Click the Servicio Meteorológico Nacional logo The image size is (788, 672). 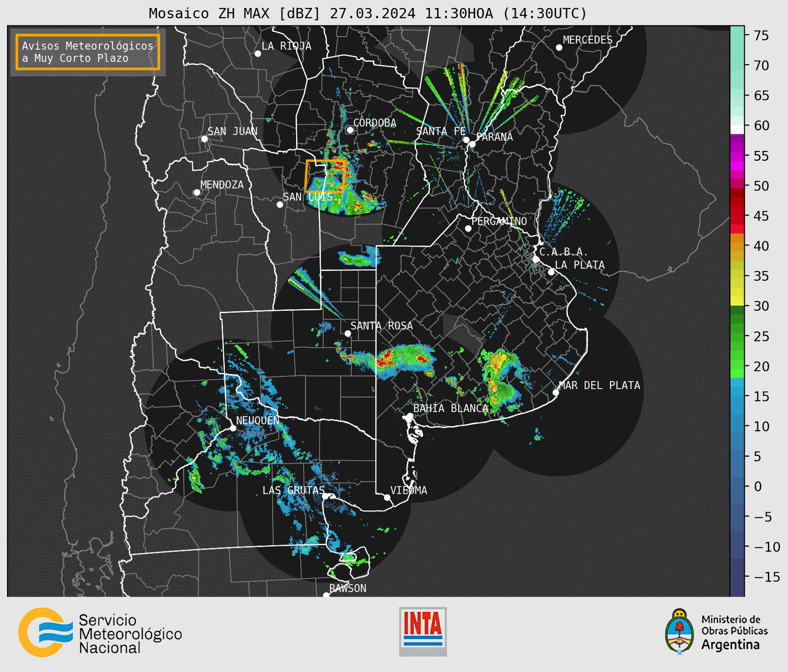click(x=100, y=632)
